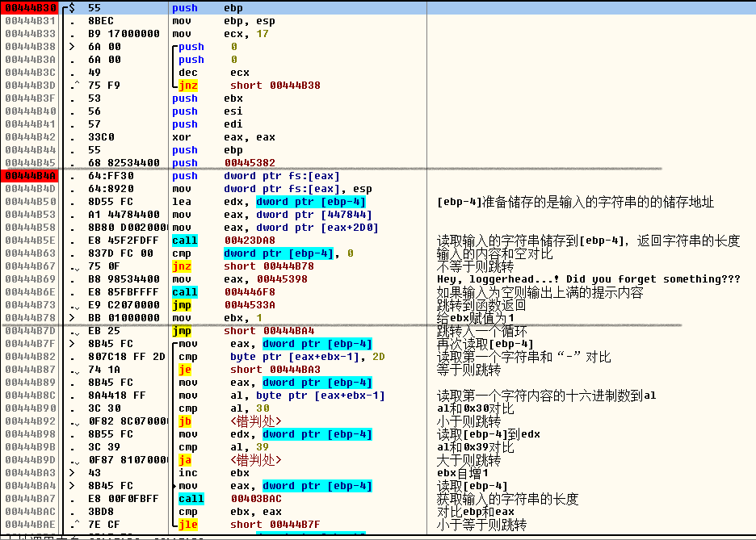Click mov ecx, 17 instruction
Screen dimensions: 756x540
220,34
